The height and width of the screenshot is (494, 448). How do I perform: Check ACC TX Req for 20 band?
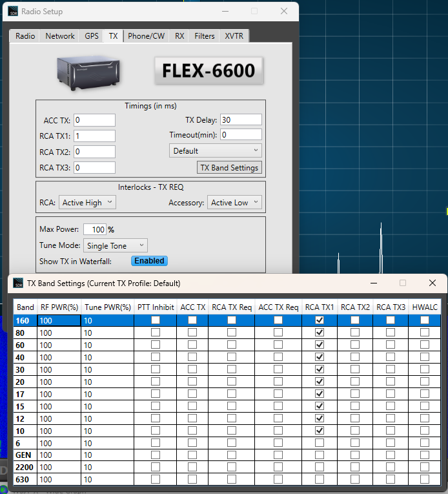coord(278,382)
